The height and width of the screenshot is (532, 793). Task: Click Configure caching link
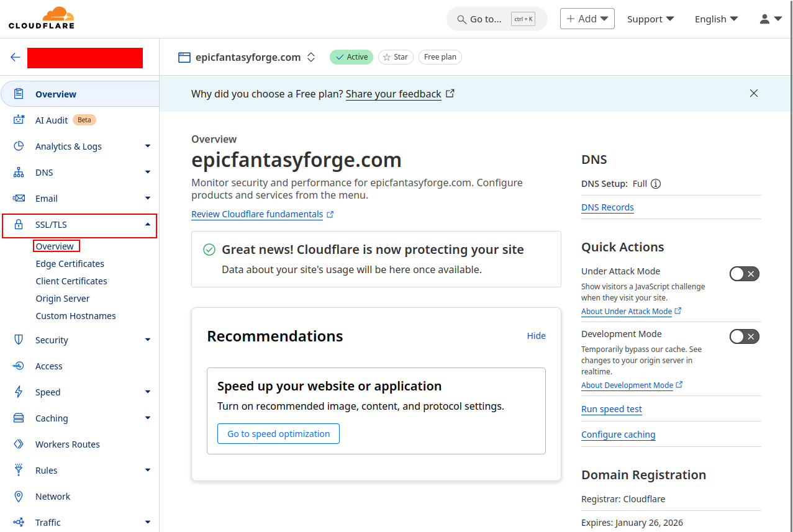619,435
